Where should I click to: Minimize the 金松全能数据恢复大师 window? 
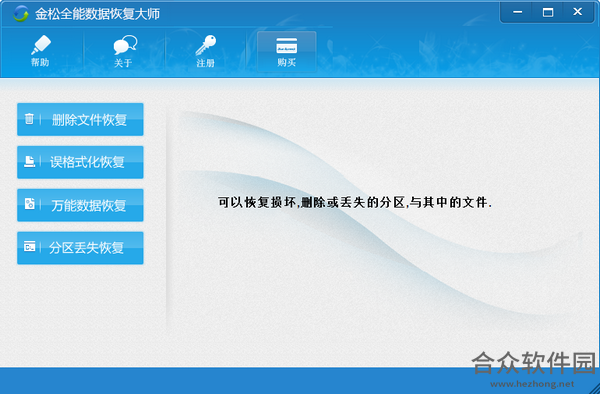[517, 12]
